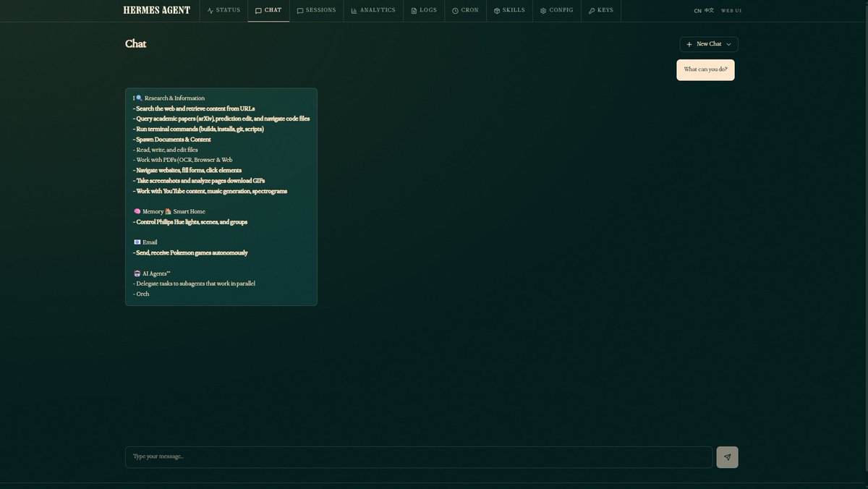Viewport: 868px width, 489px height.
Task: Click 'Take screenshots and analyze pages' line
Action: [199, 181]
